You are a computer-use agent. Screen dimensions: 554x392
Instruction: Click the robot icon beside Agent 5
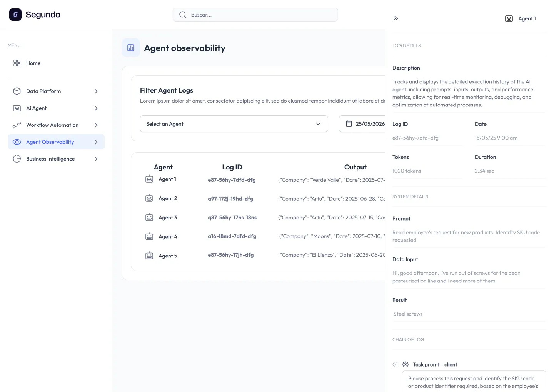[149, 256]
